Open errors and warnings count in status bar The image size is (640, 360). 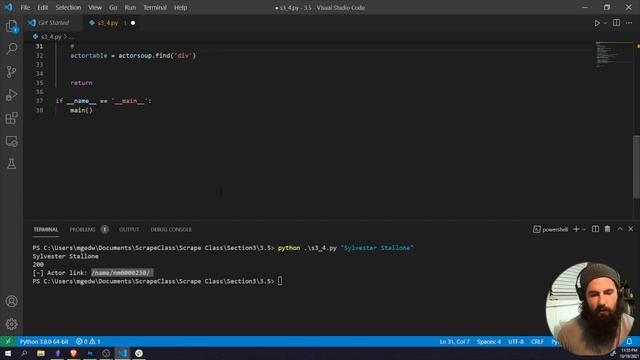(x=88, y=341)
